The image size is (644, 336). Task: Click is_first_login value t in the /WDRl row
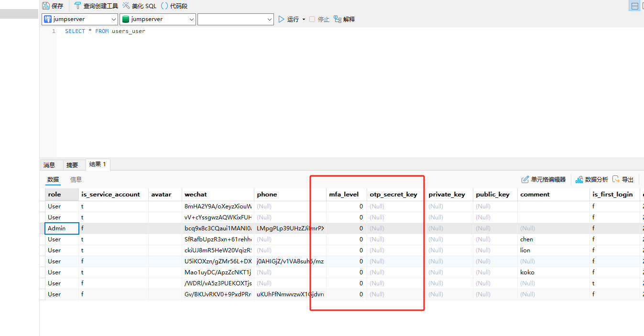point(615,283)
